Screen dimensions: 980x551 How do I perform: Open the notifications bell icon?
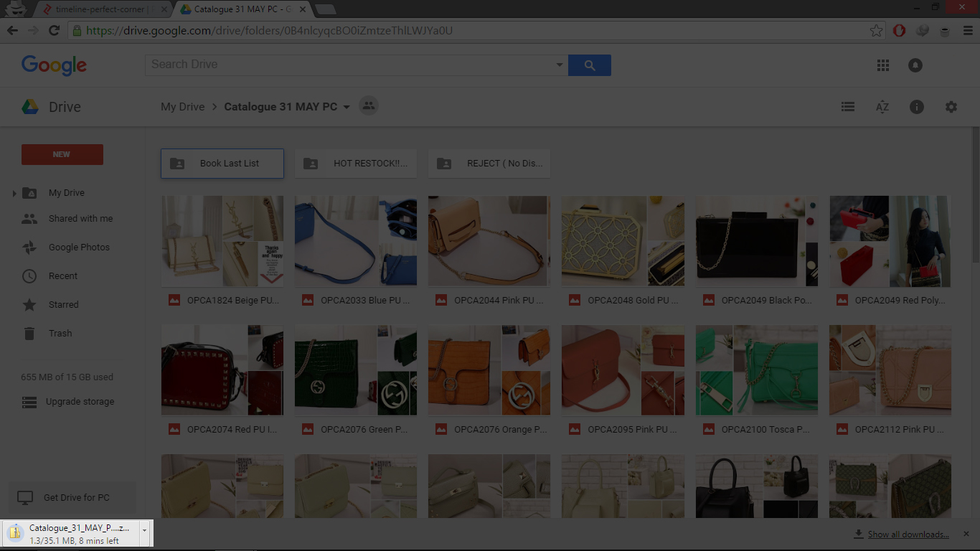click(915, 65)
